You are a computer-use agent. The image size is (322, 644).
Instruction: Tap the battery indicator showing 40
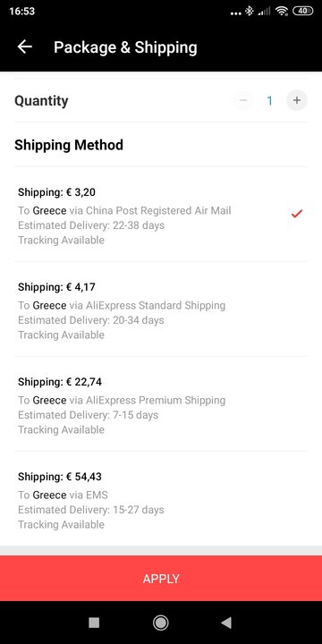[x=303, y=11]
